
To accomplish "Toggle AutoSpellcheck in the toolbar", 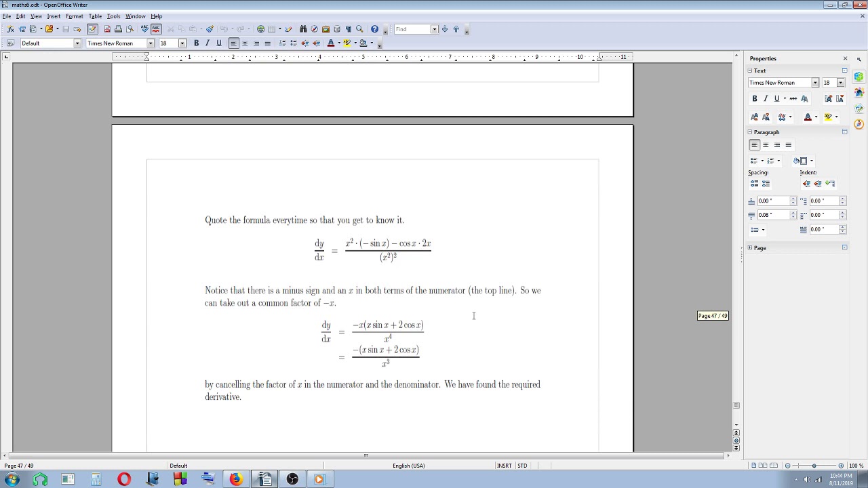I will (x=157, y=29).
